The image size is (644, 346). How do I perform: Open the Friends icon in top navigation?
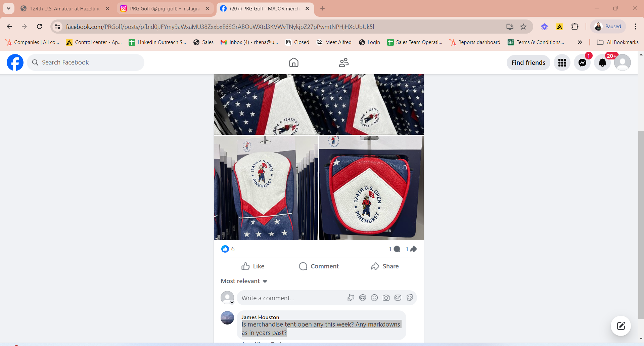click(343, 62)
